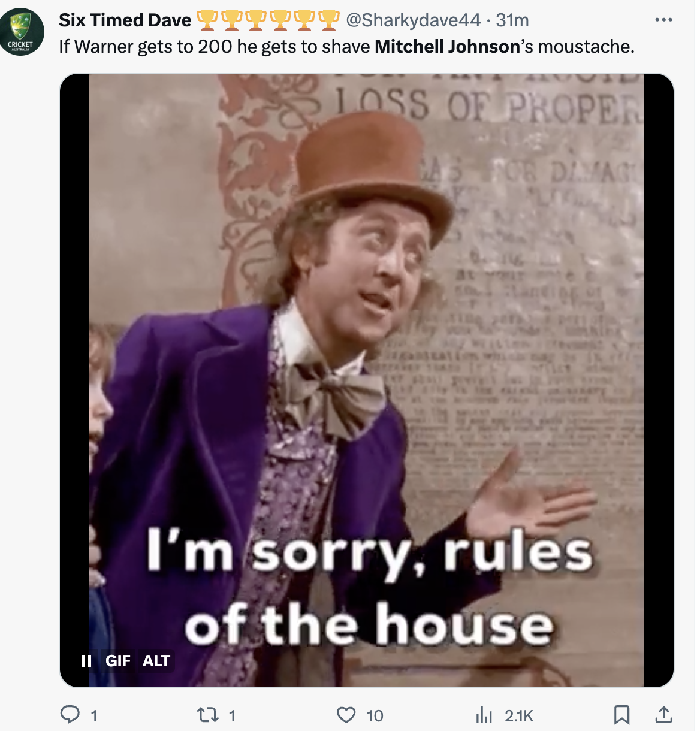This screenshot has height=731, width=700.
Task: Click the reply count beside speech bubble
Action: (93, 715)
